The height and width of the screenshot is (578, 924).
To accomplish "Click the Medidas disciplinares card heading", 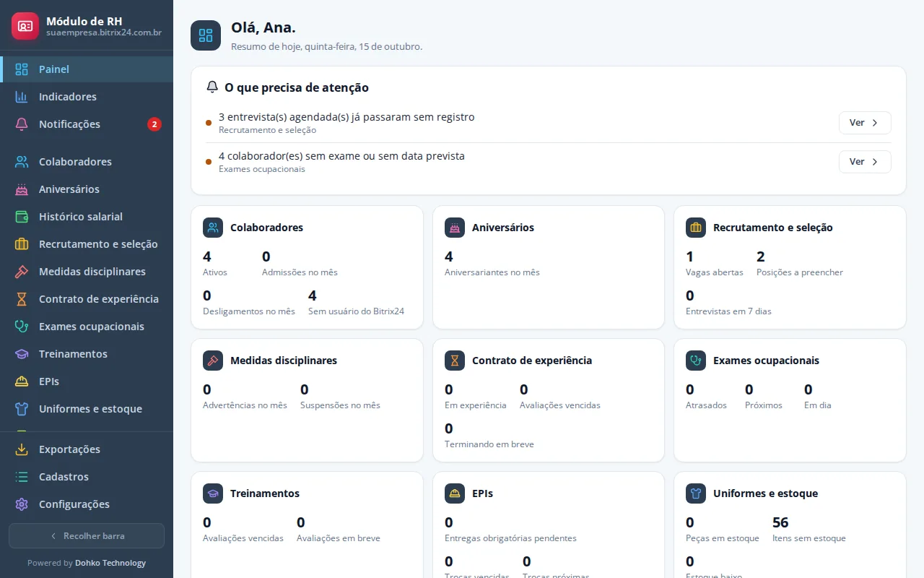I will 284,361.
